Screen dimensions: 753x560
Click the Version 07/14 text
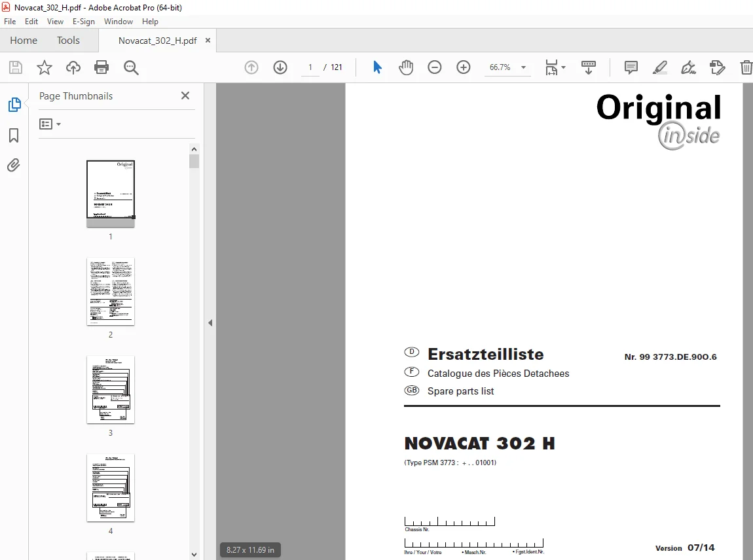pos(685,548)
